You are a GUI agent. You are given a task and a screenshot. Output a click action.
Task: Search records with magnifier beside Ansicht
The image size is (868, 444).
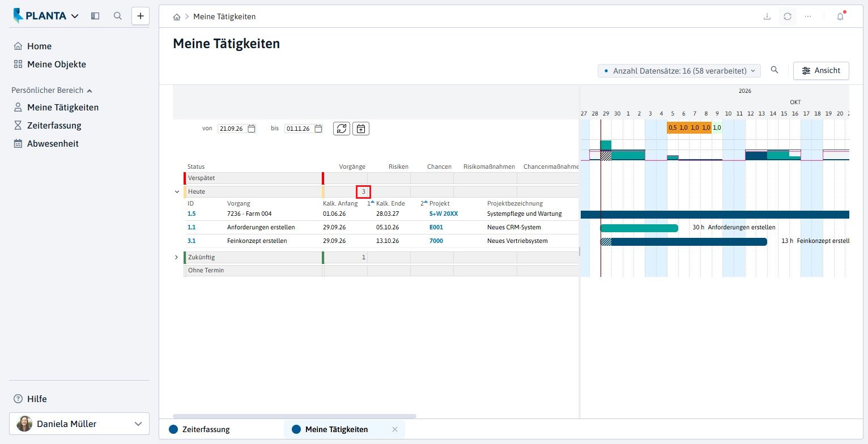tap(775, 70)
